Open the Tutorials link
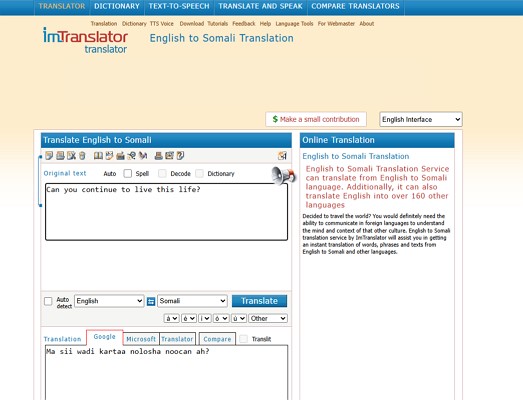This screenshot has width=523, height=400. [x=217, y=24]
